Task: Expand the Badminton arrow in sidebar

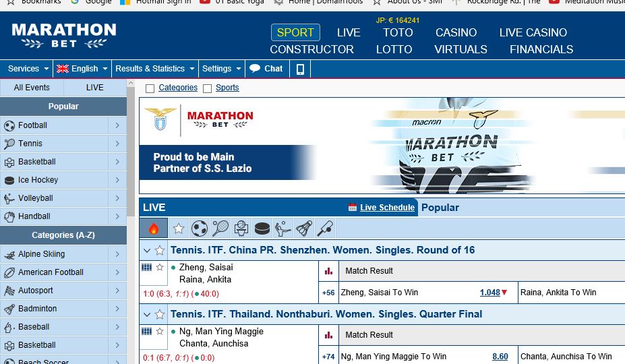Action: point(117,309)
